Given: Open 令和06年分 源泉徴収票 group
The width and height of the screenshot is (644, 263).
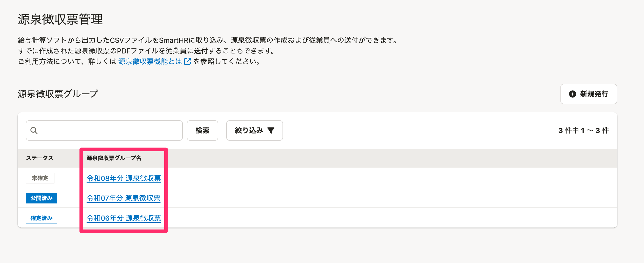Looking at the screenshot, I should point(124,218).
